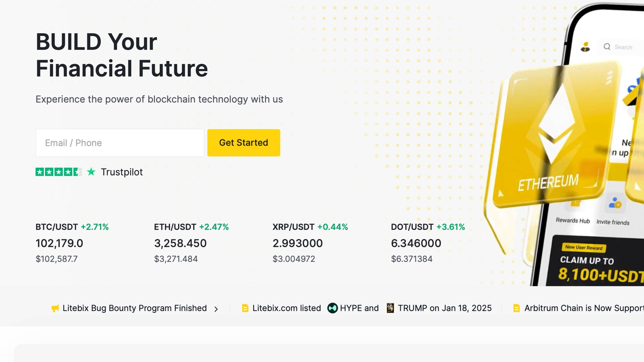644x362 pixels.
Task: Click the Invite friends icon on phone
Action: pos(615,203)
